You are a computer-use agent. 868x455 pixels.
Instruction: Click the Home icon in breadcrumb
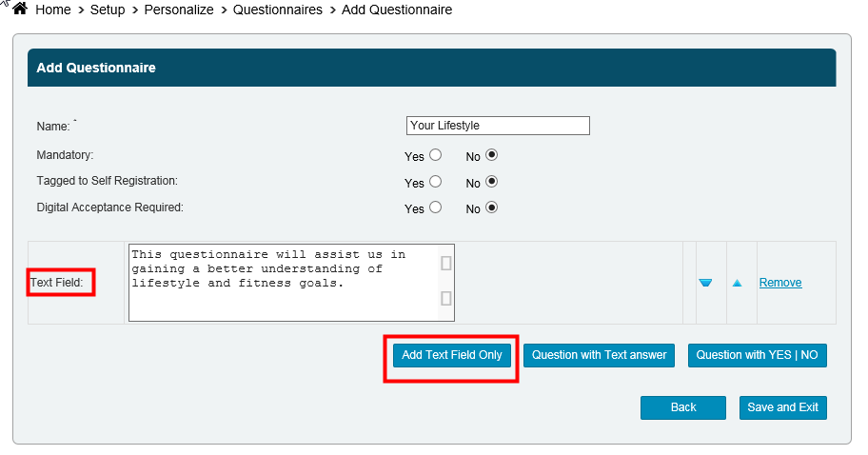19,9
